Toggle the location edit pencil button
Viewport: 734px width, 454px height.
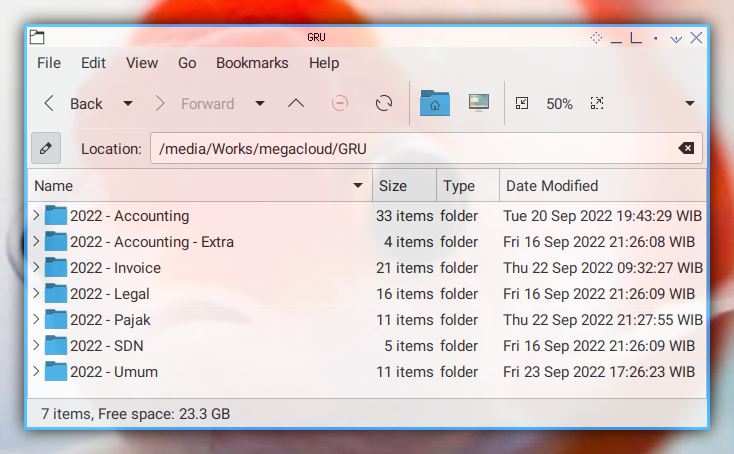tap(46, 148)
